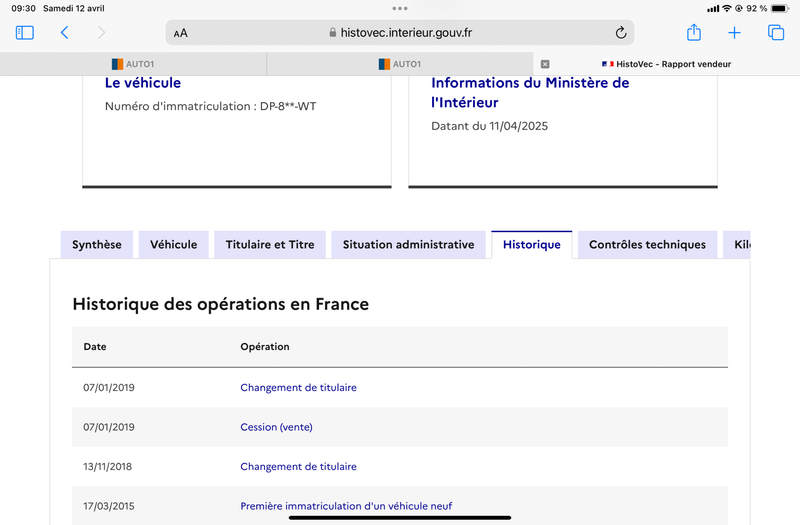Open Première immatriculation d'un véhicule neuf link
Screen dimensions: 800x525
click(x=345, y=506)
